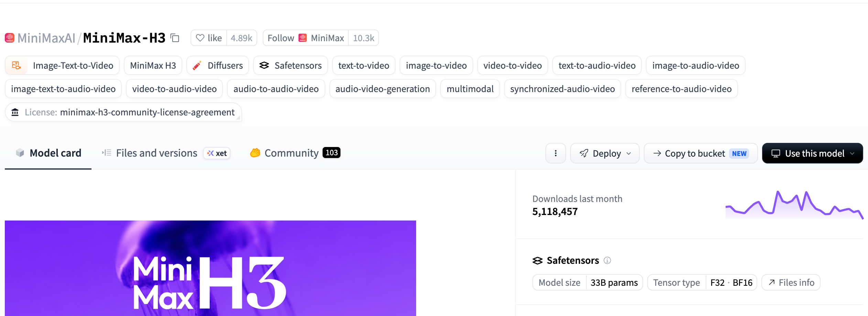Click the Deploy rocket icon

(584, 153)
